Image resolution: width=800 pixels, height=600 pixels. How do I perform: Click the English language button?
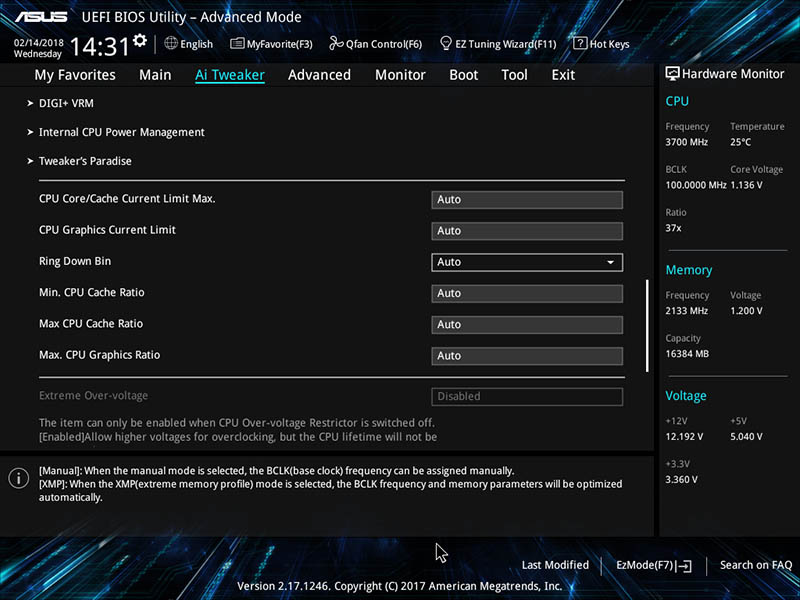189,44
